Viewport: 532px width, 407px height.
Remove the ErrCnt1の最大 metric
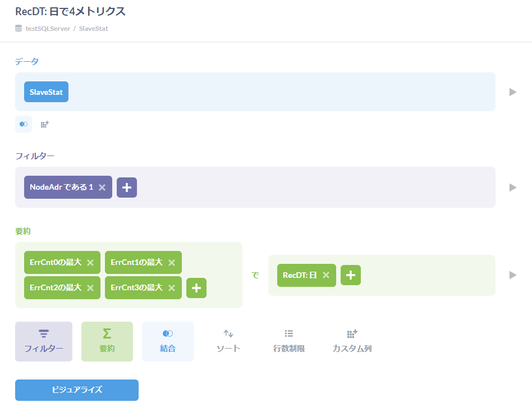coord(172,263)
